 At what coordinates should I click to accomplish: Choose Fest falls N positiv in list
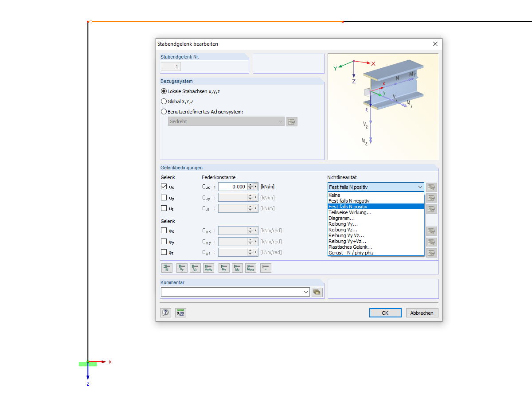376,207
